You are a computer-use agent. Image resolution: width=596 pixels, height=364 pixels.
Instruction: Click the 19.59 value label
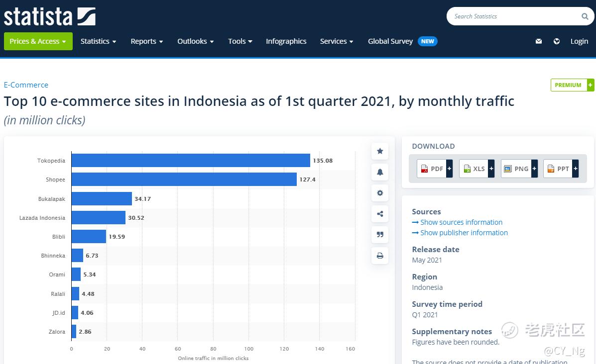(x=117, y=237)
